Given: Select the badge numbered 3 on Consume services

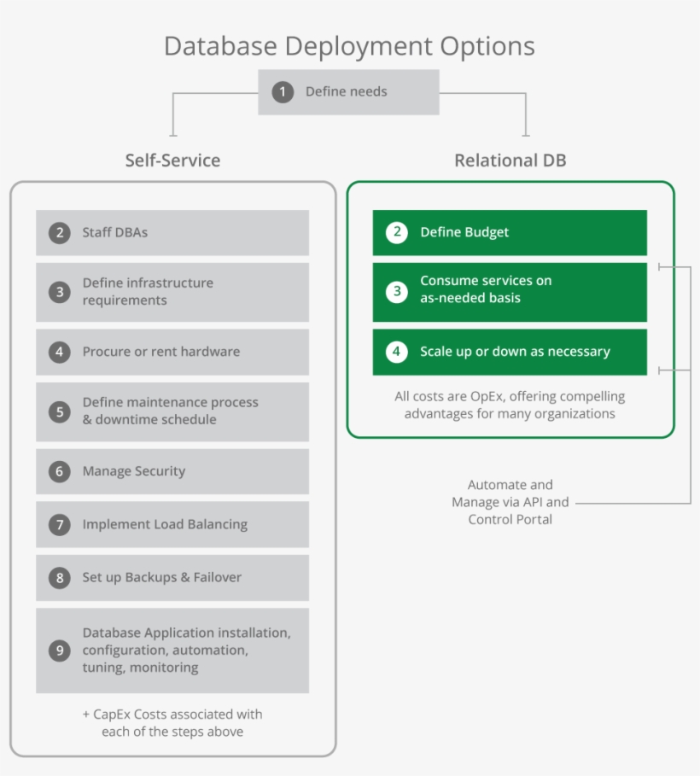Looking at the screenshot, I should (x=396, y=291).
